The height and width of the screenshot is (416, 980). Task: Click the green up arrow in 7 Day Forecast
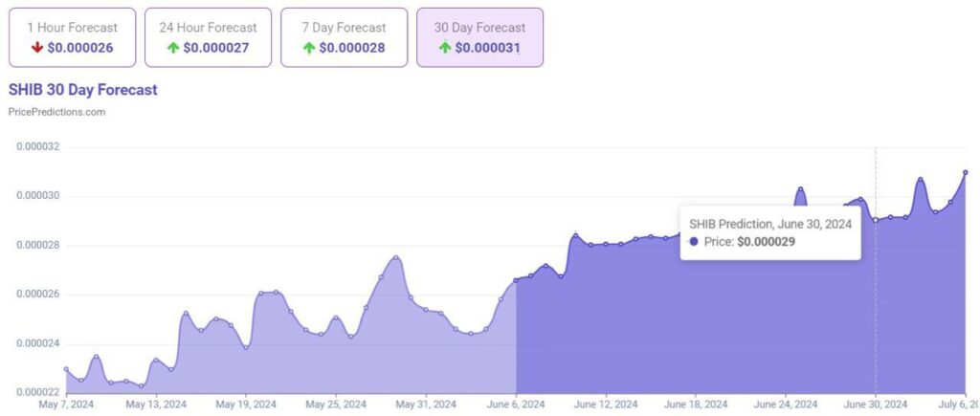pyautogui.click(x=309, y=48)
